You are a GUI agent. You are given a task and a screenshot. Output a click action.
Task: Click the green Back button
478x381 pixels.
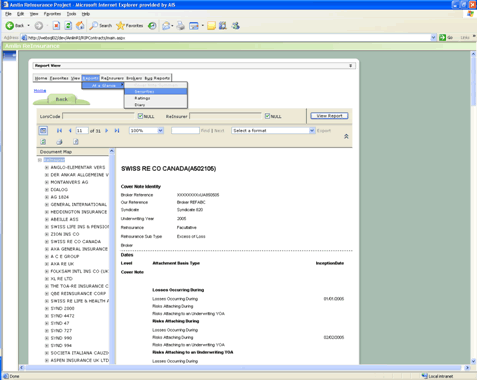pos(61,99)
